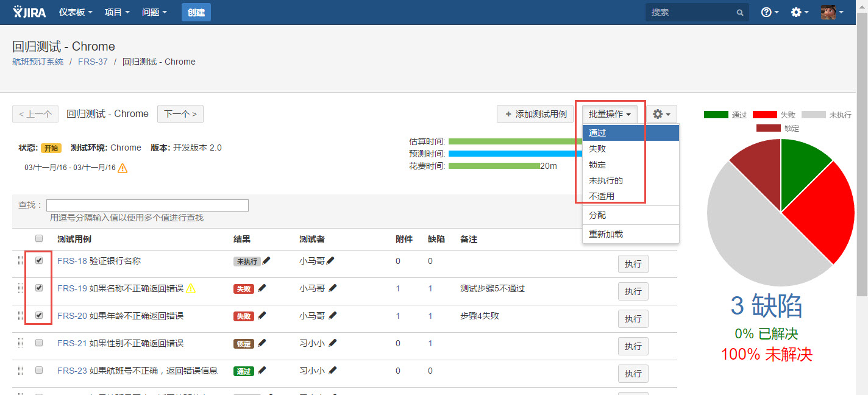Open the user avatar menu

pyautogui.click(x=832, y=12)
